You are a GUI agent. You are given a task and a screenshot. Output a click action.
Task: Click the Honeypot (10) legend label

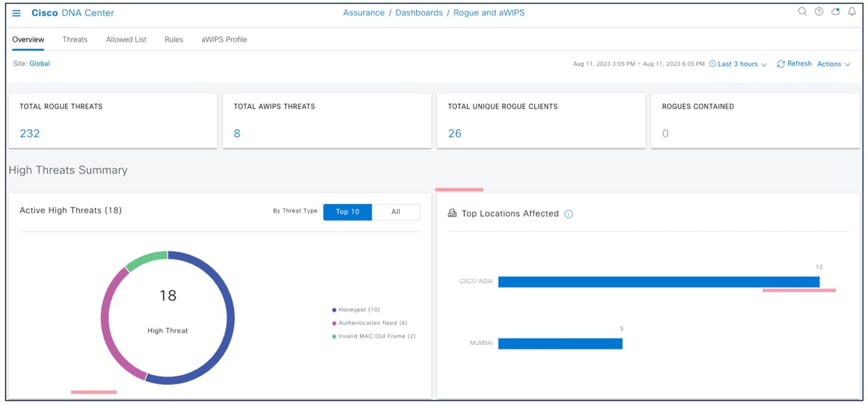point(359,310)
